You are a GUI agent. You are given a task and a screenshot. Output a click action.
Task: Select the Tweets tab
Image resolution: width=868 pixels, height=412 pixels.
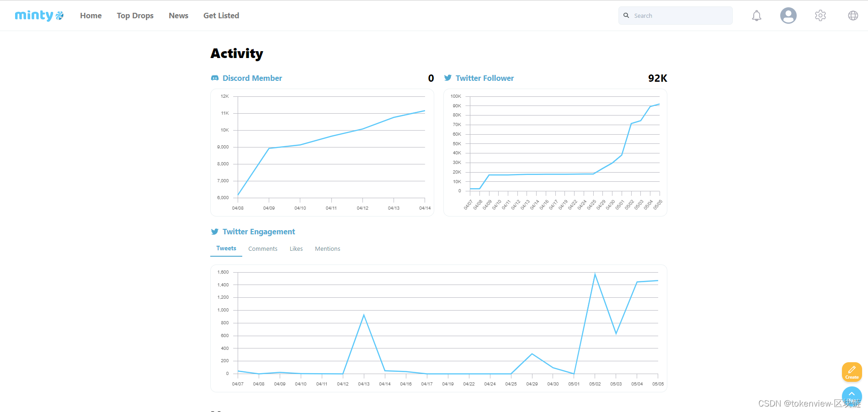click(x=226, y=248)
